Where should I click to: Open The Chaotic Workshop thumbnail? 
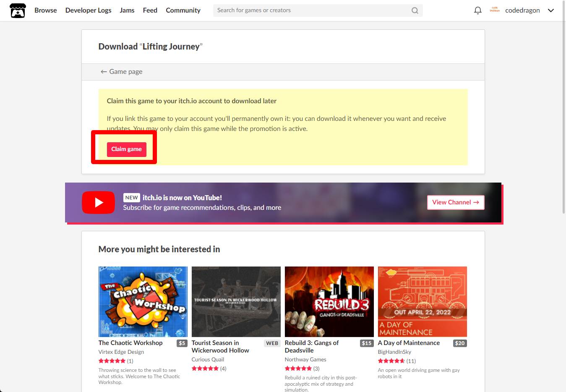click(143, 302)
